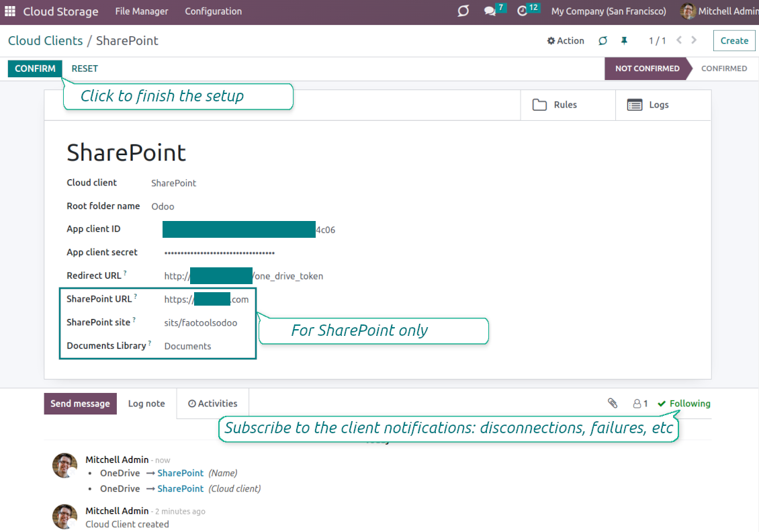This screenshot has height=532, width=759.
Task: Select the NOT CONFIRMED status stage
Action: (x=647, y=69)
